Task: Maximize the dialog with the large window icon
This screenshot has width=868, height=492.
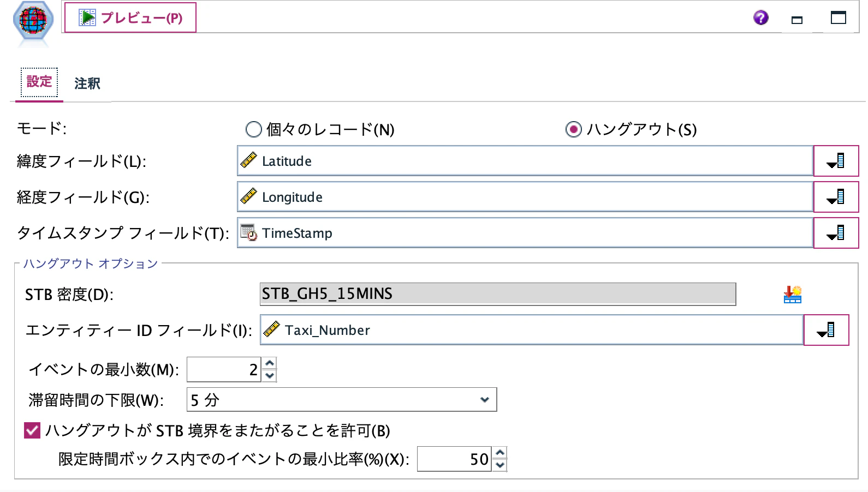Action: coord(839,17)
